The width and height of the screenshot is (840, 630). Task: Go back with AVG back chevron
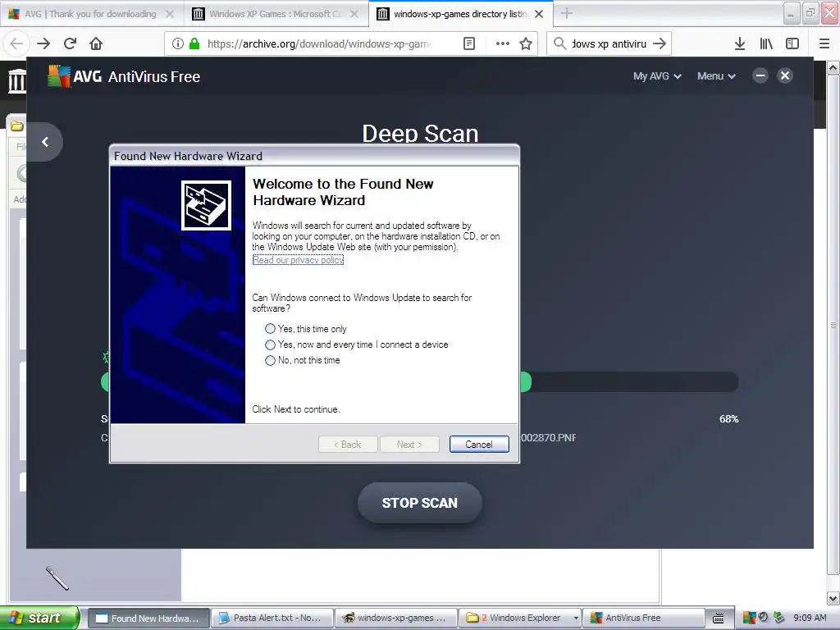[45, 142]
